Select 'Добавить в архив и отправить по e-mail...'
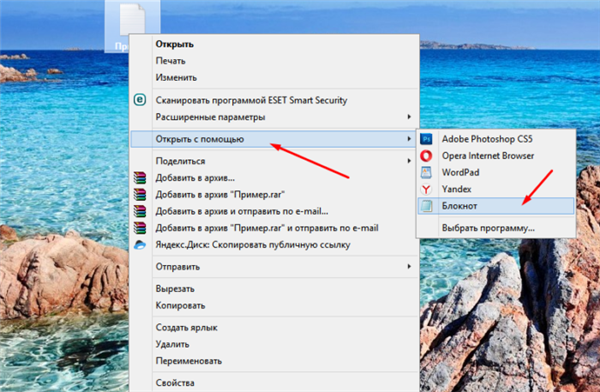600x392 pixels. [x=275, y=211]
